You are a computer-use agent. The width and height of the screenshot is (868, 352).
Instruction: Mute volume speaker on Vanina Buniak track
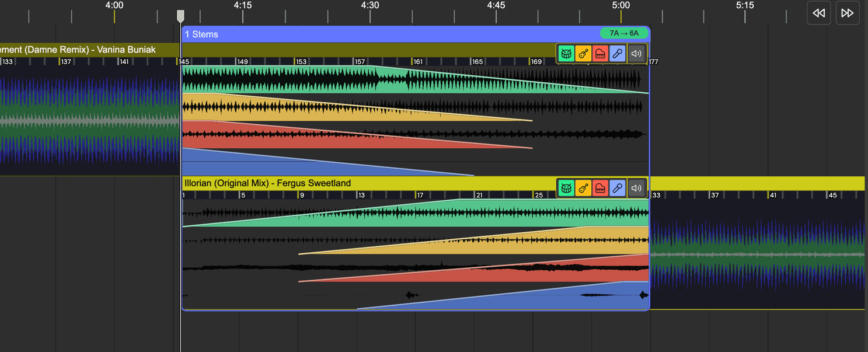636,54
